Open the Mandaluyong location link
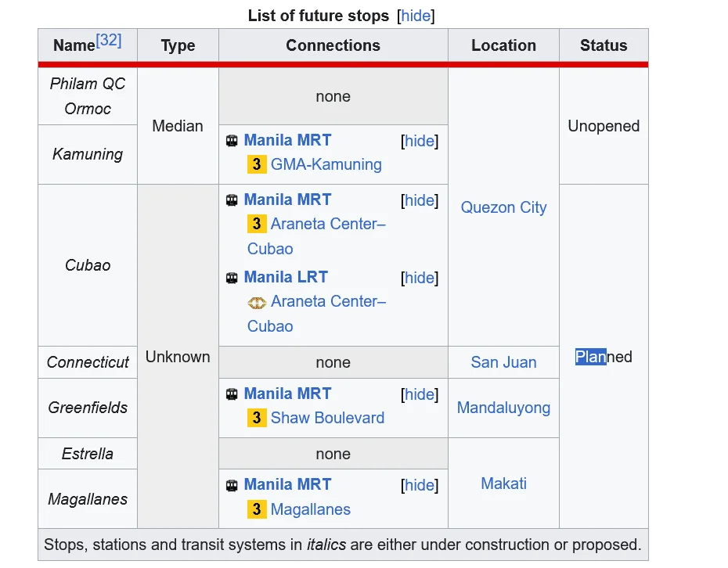 503,408
